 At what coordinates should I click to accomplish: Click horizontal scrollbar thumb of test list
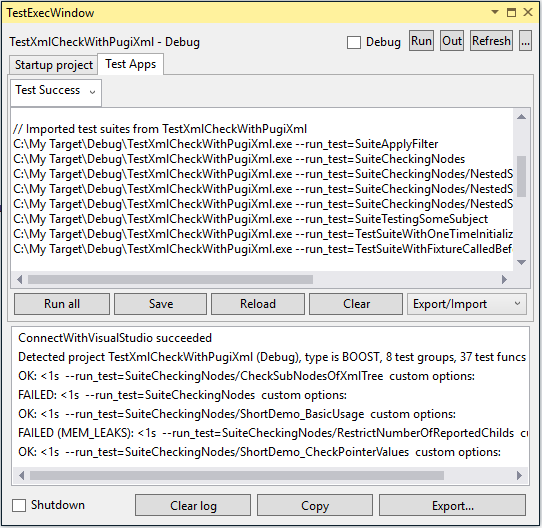[x=170, y=279]
